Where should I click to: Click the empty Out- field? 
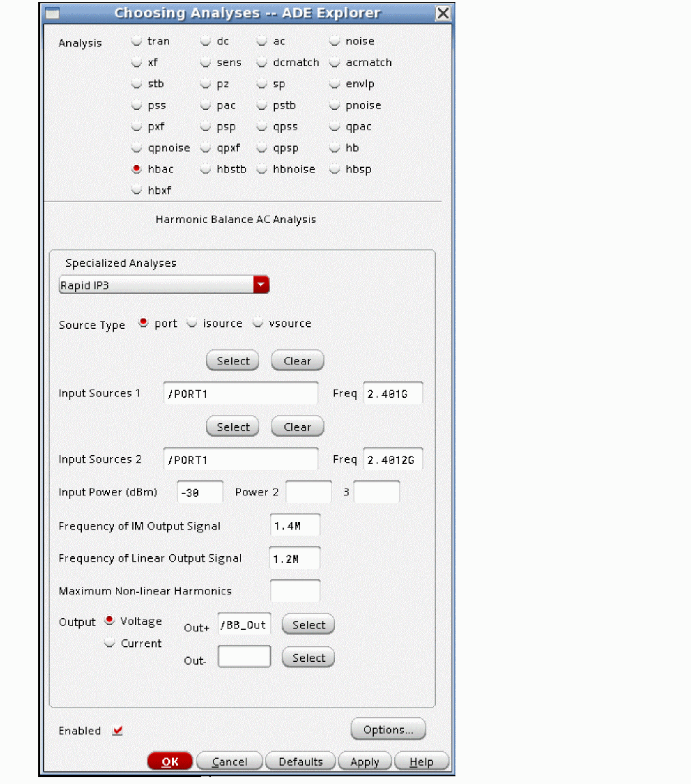[x=244, y=657]
